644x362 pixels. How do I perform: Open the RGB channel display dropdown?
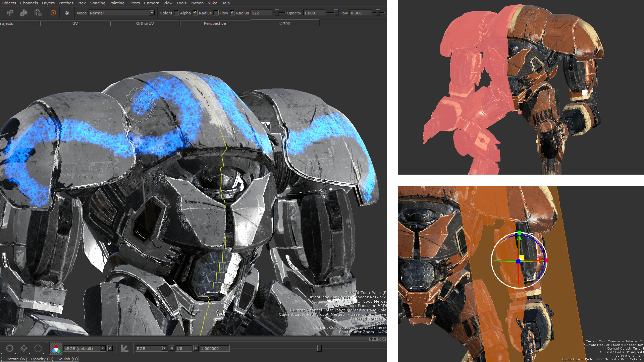pos(151,348)
